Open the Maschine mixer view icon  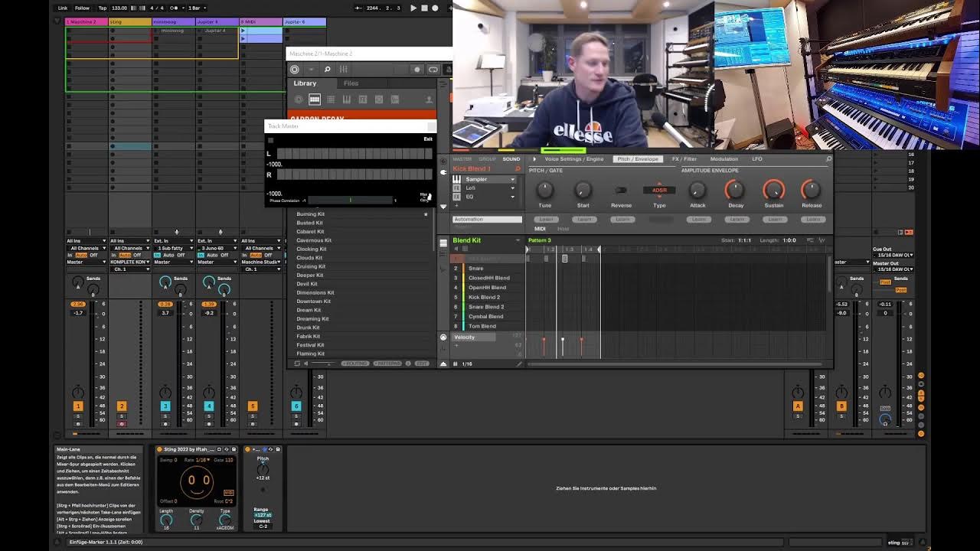click(343, 70)
